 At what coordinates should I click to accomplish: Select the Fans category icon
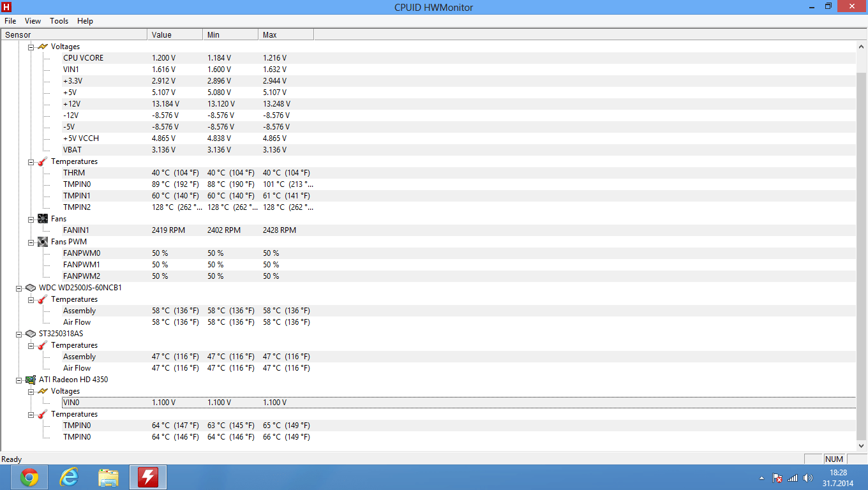(x=43, y=219)
